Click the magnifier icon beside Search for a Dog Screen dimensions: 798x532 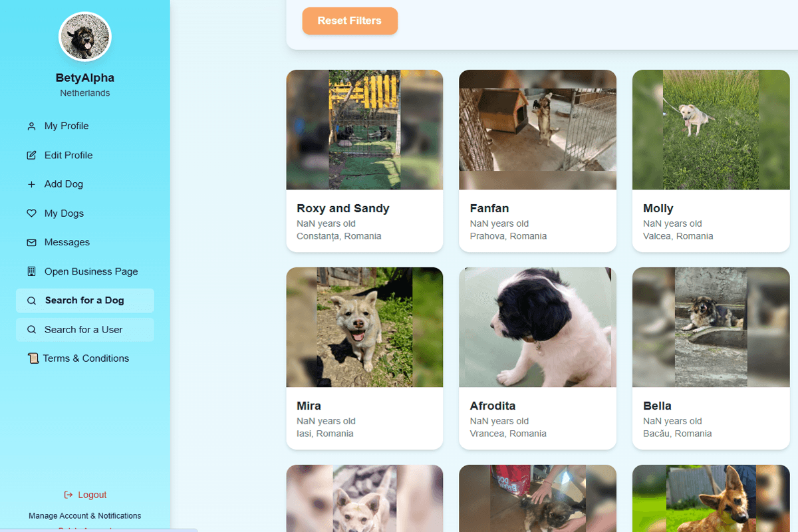coord(31,301)
